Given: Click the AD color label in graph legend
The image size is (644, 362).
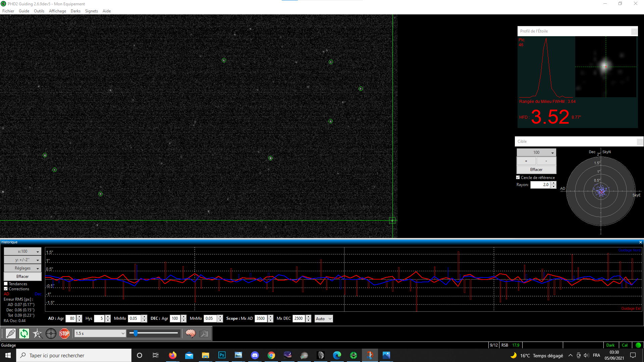Looking at the screenshot, I should 6,294.
